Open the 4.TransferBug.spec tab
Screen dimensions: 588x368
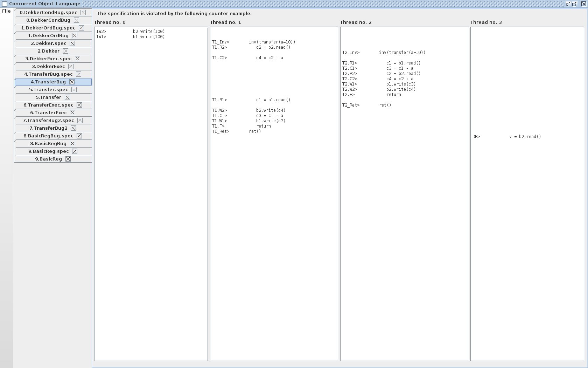pyautogui.click(x=53, y=74)
